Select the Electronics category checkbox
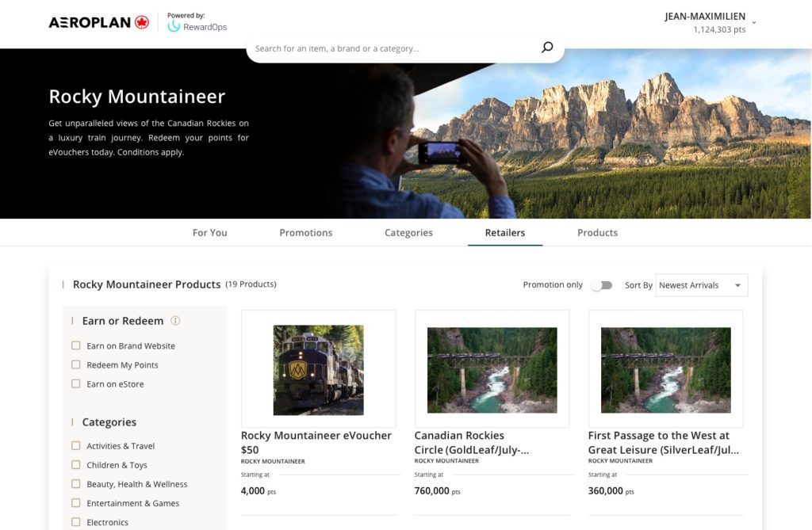The height and width of the screenshot is (530, 812). tap(75, 522)
